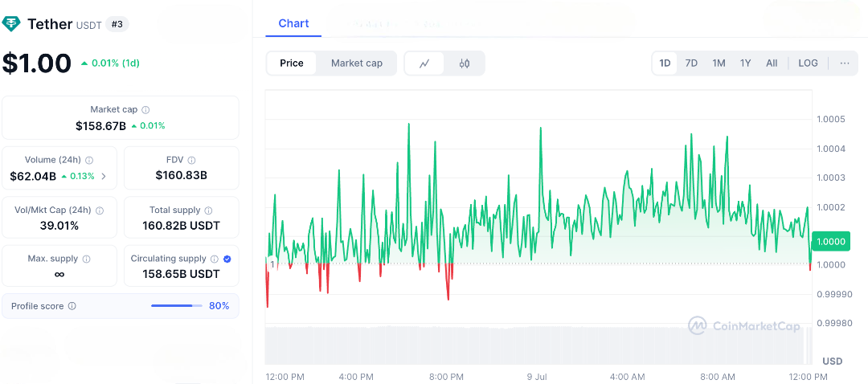Switch to candlestick chart icon

click(465, 63)
